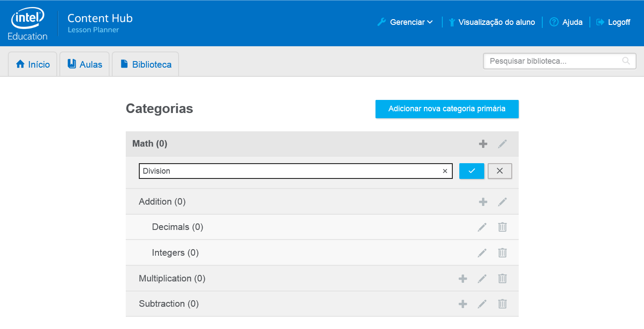Add subcategory to Math with plus icon
The width and height of the screenshot is (644, 329).
[483, 144]
